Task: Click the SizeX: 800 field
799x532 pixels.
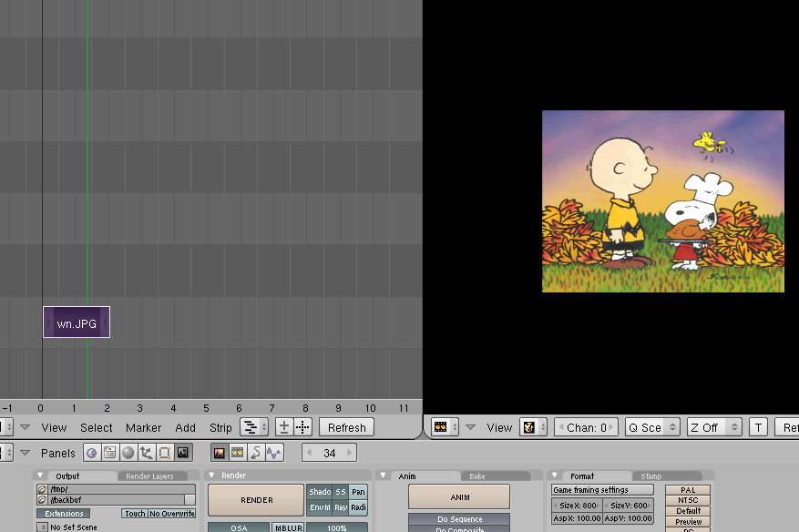Action: click(x=577, y=505)
